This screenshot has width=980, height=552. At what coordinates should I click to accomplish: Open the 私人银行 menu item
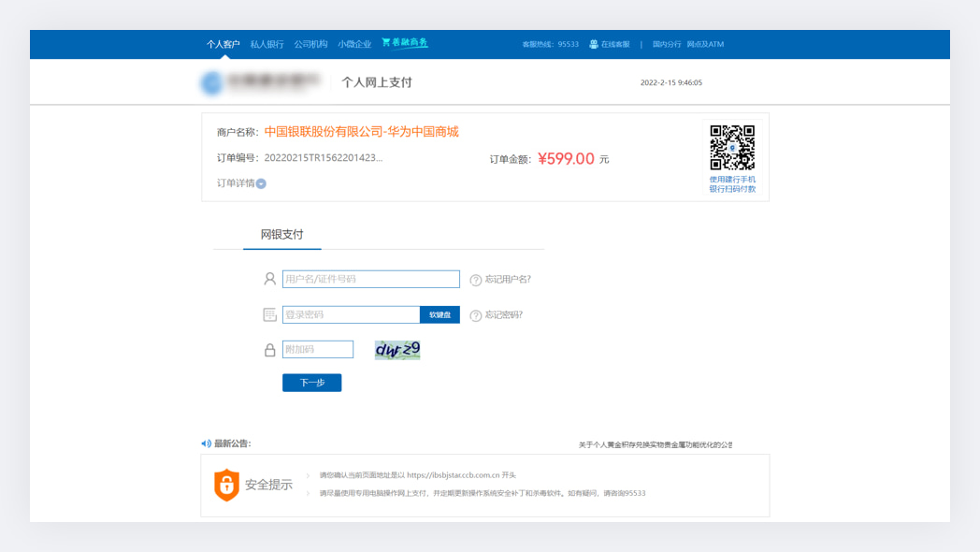click(267, 44)
